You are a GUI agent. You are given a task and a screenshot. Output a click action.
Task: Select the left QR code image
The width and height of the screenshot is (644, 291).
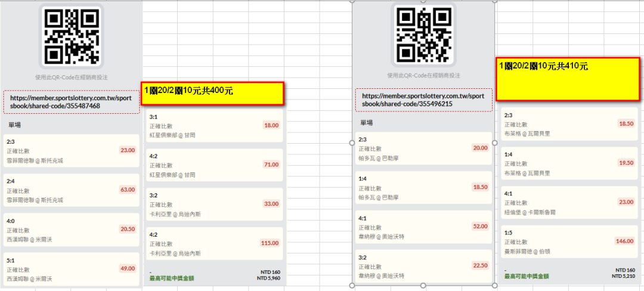click(x=71, y=35)
